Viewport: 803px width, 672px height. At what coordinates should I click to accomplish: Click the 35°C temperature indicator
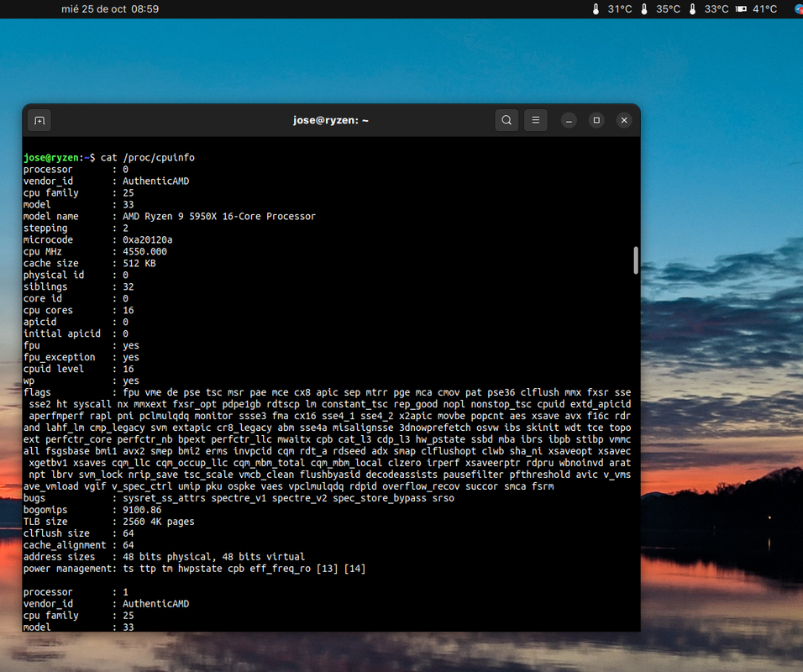(x=661, y=8)
